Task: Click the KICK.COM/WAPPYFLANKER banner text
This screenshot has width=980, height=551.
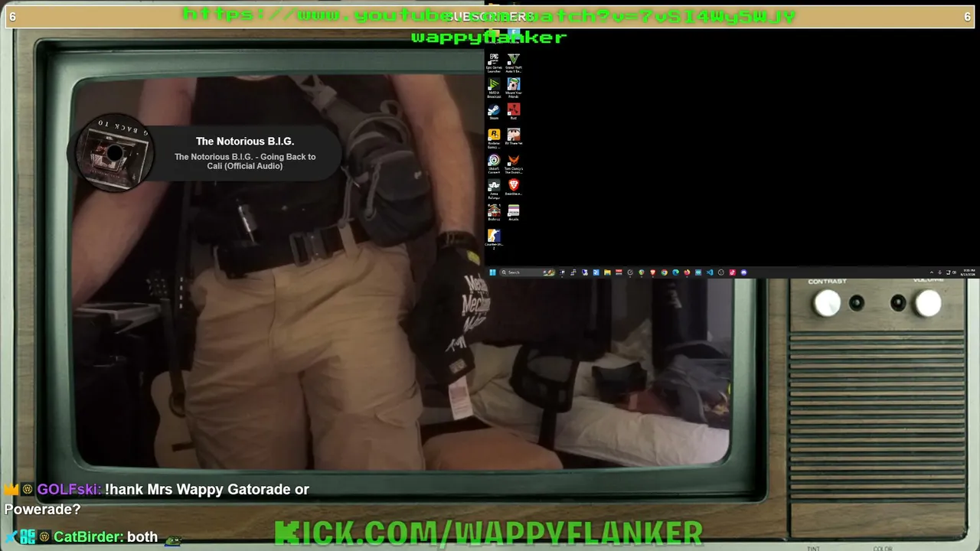Action: click(x=488, y=534)
